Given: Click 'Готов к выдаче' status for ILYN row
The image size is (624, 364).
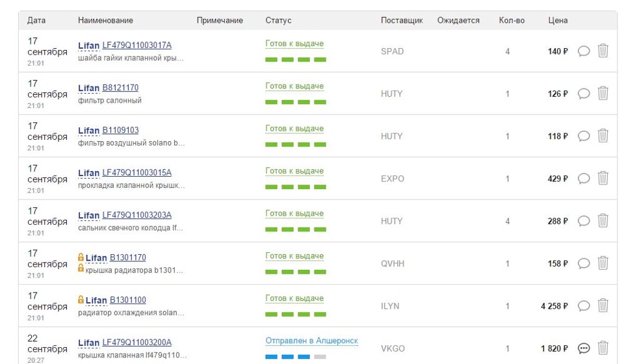Looking at the screenshot, I should tap(294, 298).
